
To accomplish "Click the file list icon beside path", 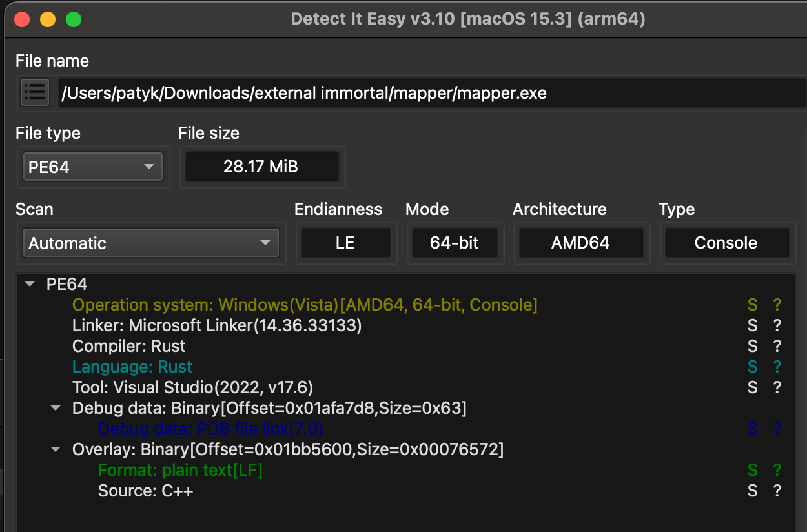I will point(35,93).
